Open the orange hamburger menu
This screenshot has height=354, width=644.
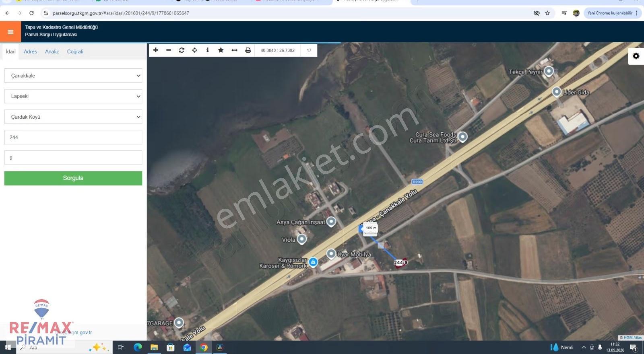(10, 32)
